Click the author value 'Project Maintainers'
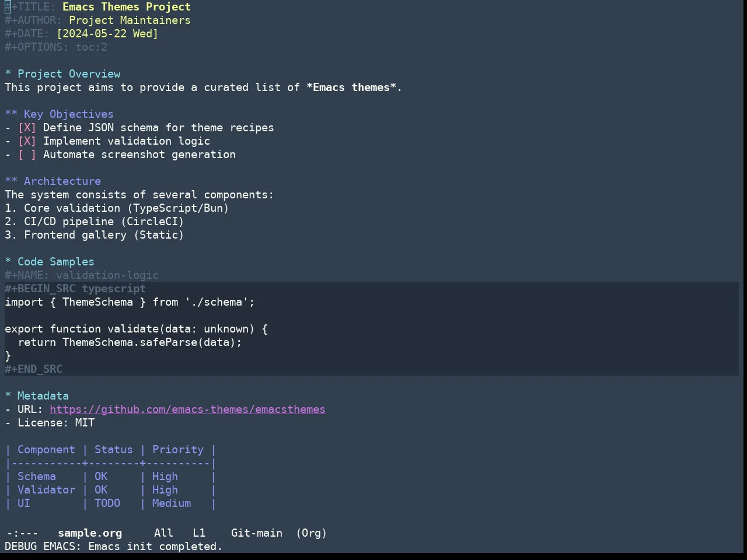 tap(130, 20)
